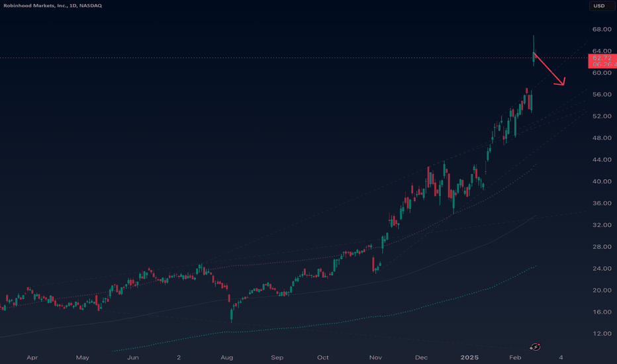Click the Aug label on time axis
The image size is (617, 364).
click(x=226, y=357)
